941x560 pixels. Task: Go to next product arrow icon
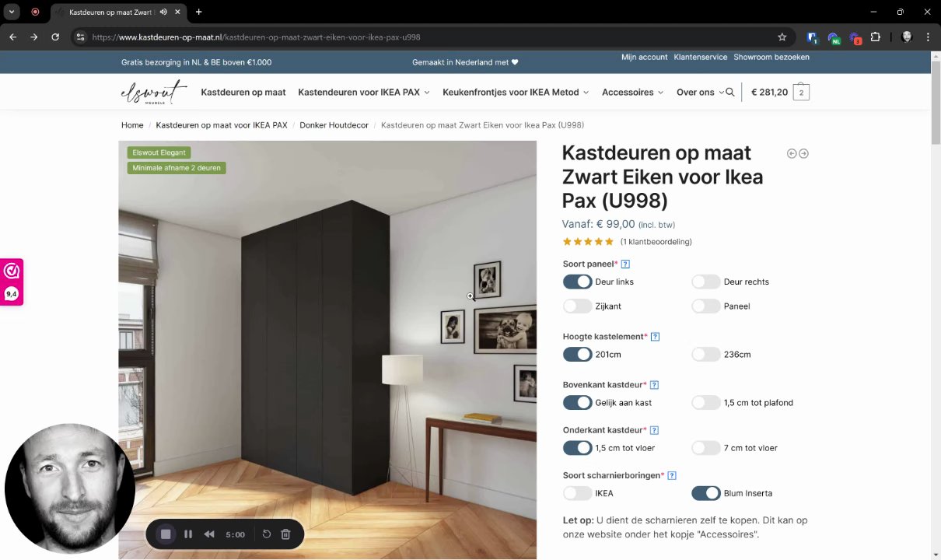803,154
